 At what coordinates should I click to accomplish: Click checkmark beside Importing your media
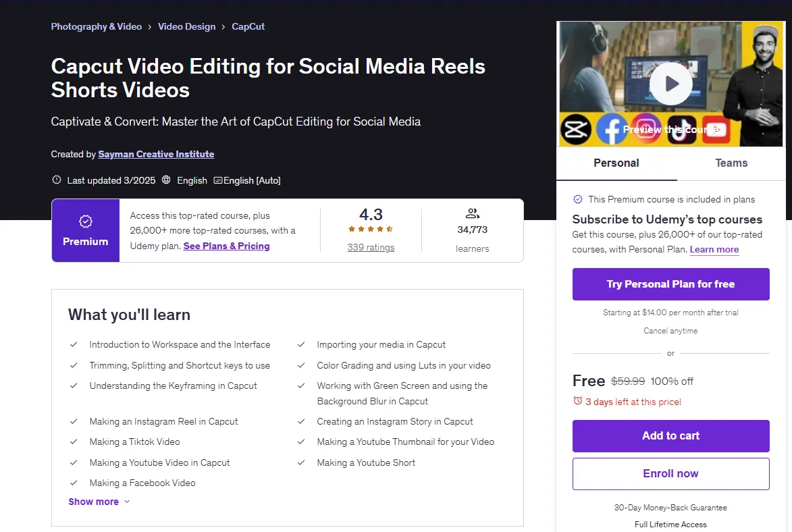301,344
